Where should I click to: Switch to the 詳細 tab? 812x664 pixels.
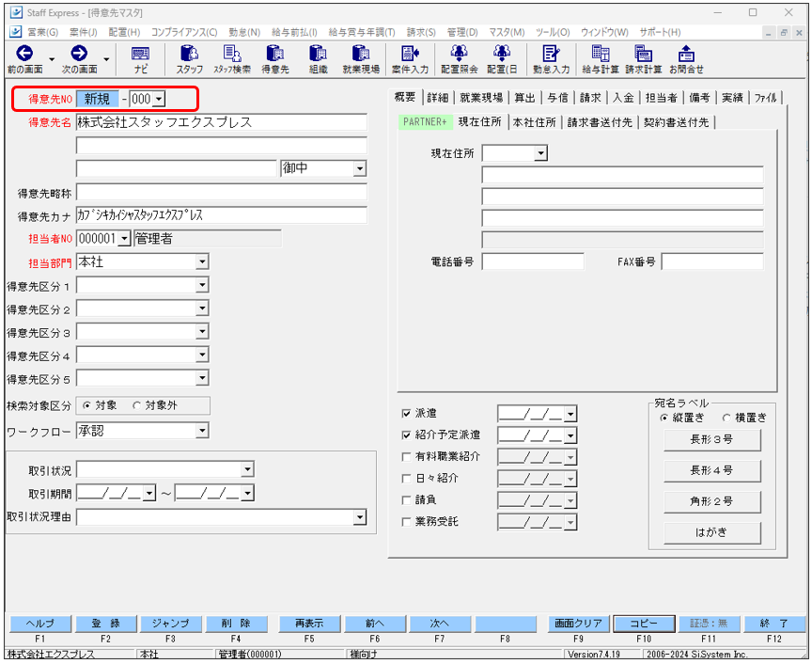[x=438, y=98]
